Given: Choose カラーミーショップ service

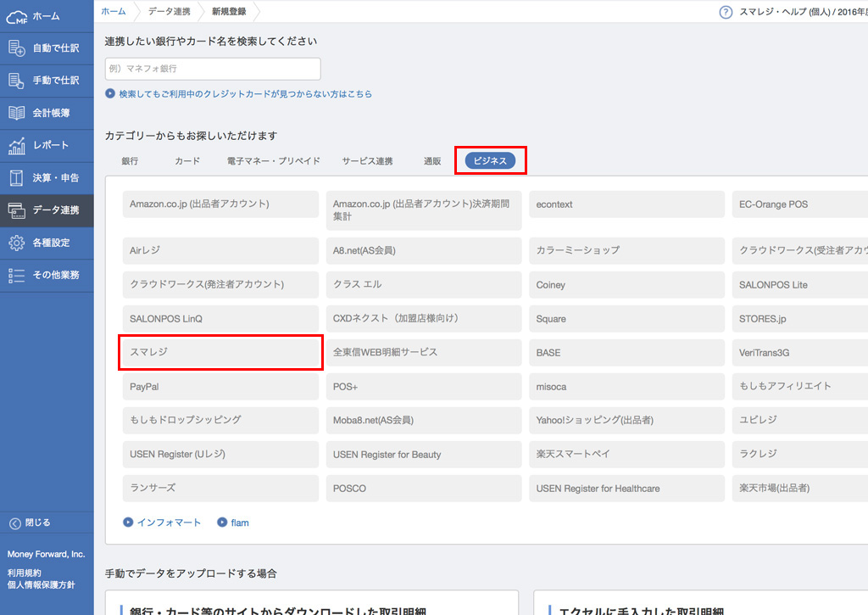Looking at the screenshot, I should 627,251.
